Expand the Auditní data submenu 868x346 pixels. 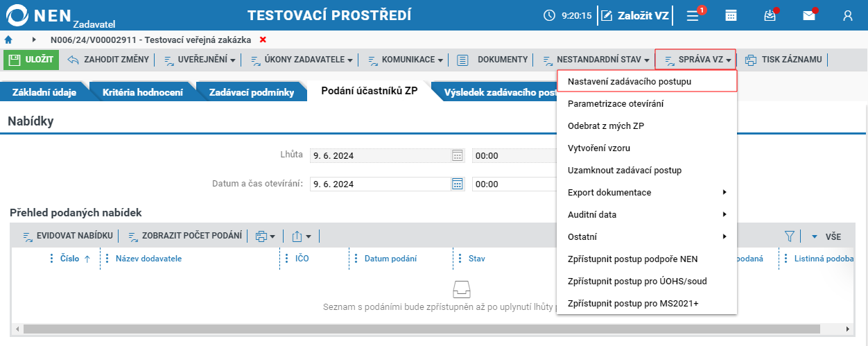pyautogui.click(x=647, y=214)
